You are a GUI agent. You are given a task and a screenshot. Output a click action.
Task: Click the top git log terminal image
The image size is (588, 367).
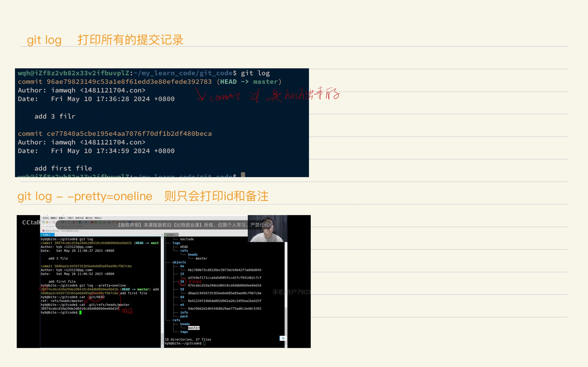click(x=162, y=123)
